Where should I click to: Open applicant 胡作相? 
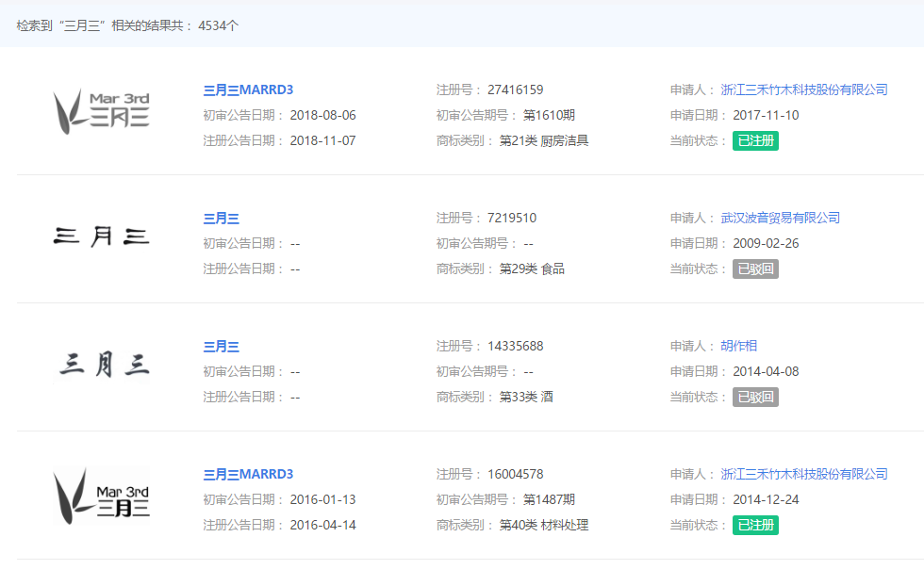pos(738,347)
